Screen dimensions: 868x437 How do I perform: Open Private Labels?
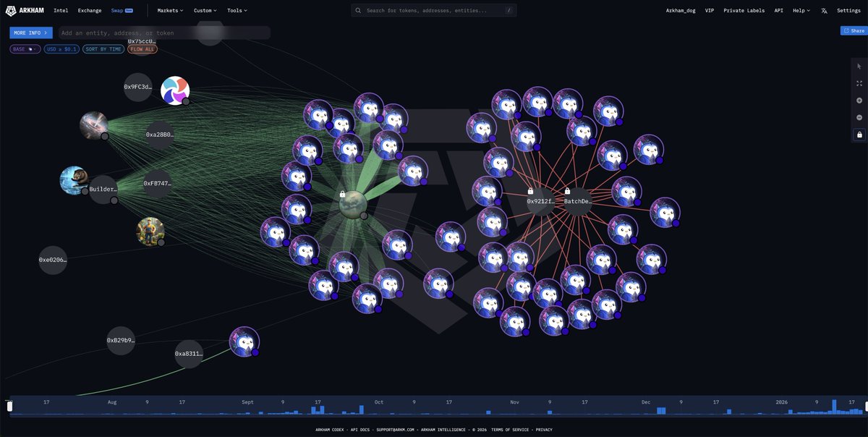(744, 11)
